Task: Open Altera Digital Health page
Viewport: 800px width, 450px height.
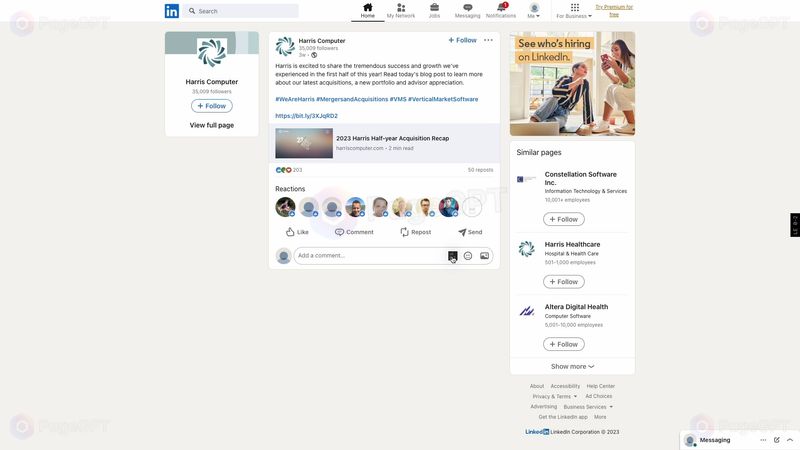Action: tap(577, 307)
